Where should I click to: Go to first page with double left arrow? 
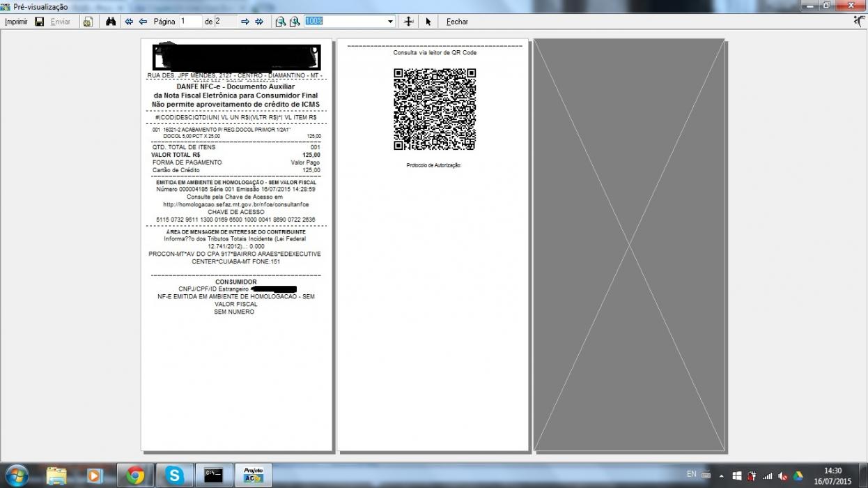point(129,22)
